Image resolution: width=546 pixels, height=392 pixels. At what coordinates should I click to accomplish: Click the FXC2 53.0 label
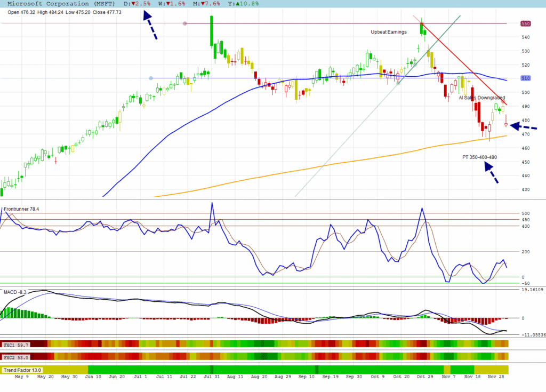(15, 356)
